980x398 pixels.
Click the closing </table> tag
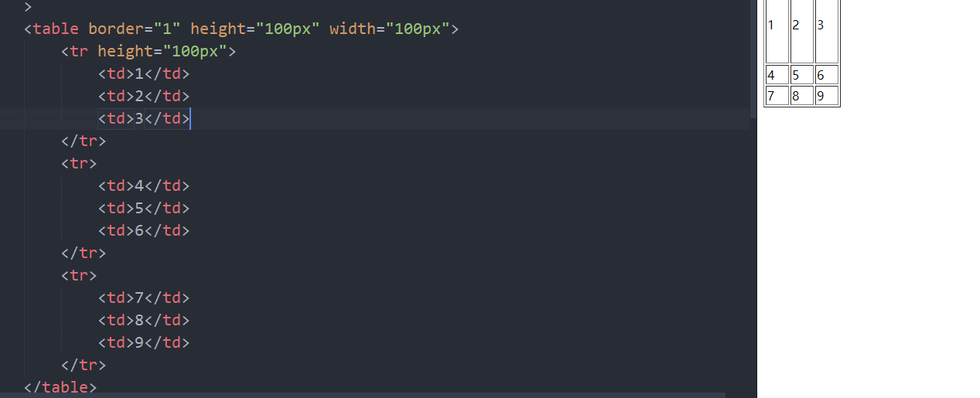click(x=60, y=387)
